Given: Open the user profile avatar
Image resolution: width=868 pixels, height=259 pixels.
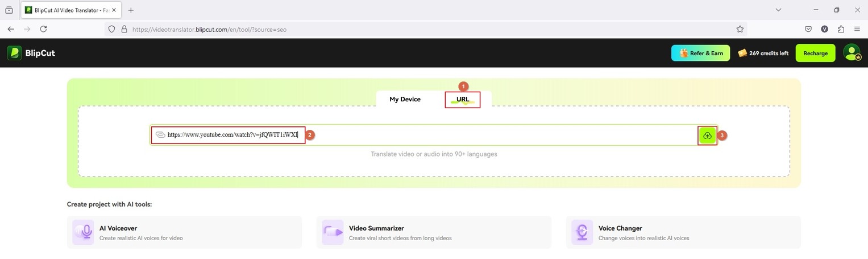Looking at the screenshot, I should [x=852, y=53].
